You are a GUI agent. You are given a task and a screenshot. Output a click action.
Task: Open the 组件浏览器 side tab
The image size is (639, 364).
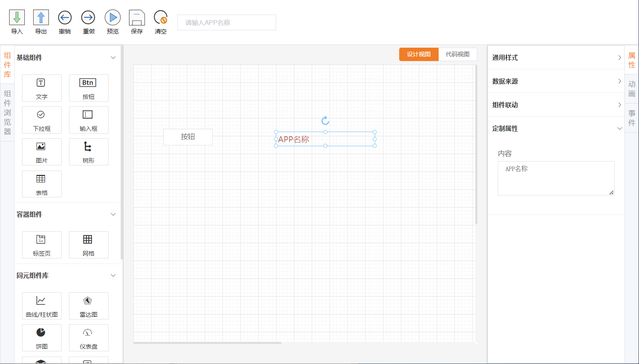[7, 113]
